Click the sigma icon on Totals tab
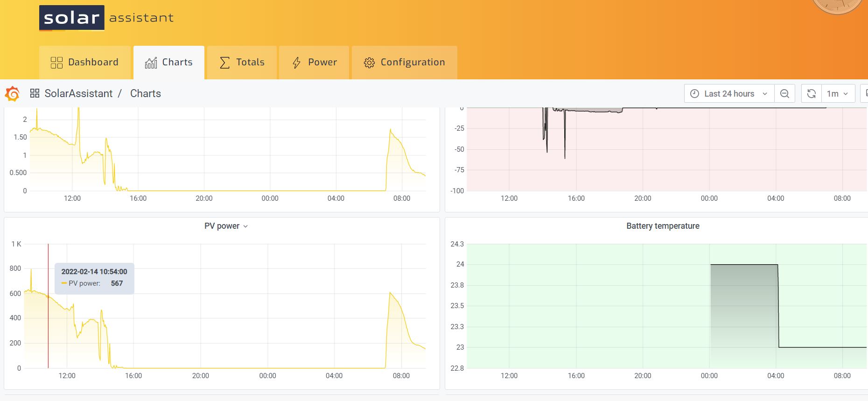Image resolution: width=868 pixels, height=401 pixels. [x=224, y=63]
